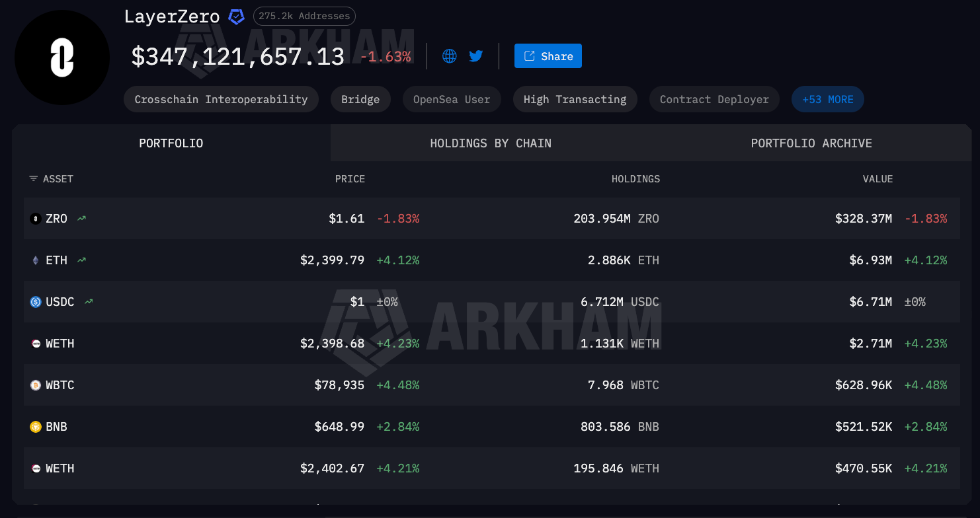Open the 275.2k Addresses badge
980x518 pixels.
[304, 16]
